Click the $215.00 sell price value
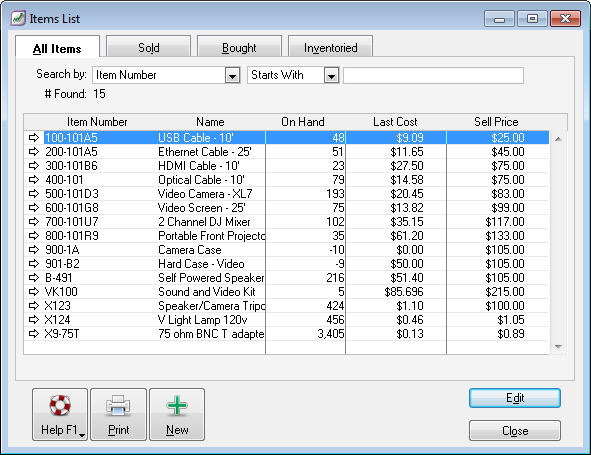The height and width of the screenshot is (455, 591). click(505, 291)
